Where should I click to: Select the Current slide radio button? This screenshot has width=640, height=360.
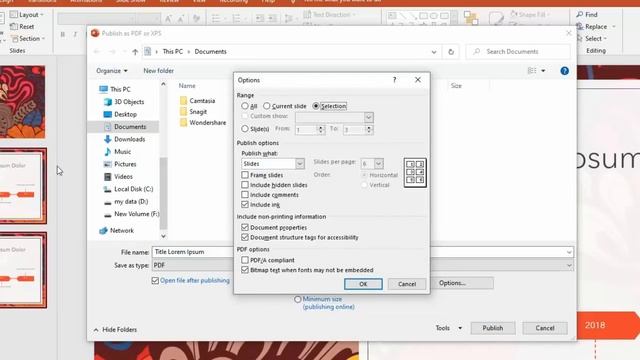267,106
